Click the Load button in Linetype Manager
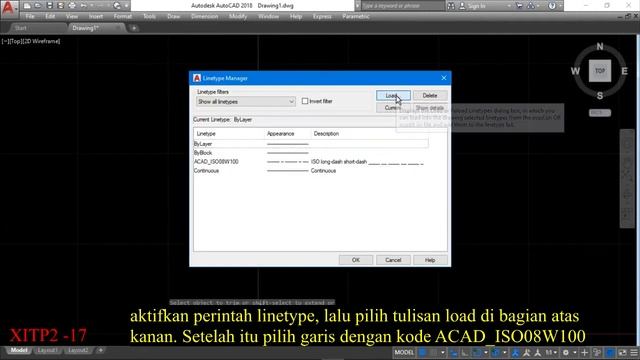This screenshot has height=360, width=640. (x=393, y=96)
